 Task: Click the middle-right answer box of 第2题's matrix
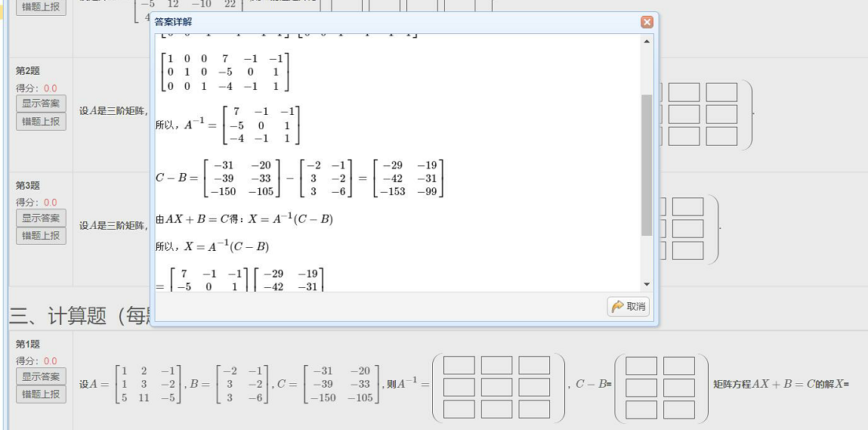(x=721, y=114)
